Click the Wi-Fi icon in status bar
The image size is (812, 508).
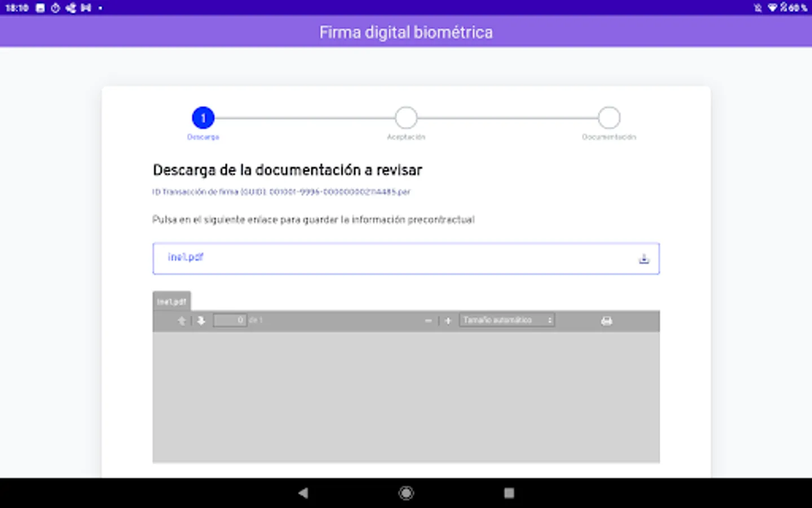pyautogui.click(x=772, y=7)
